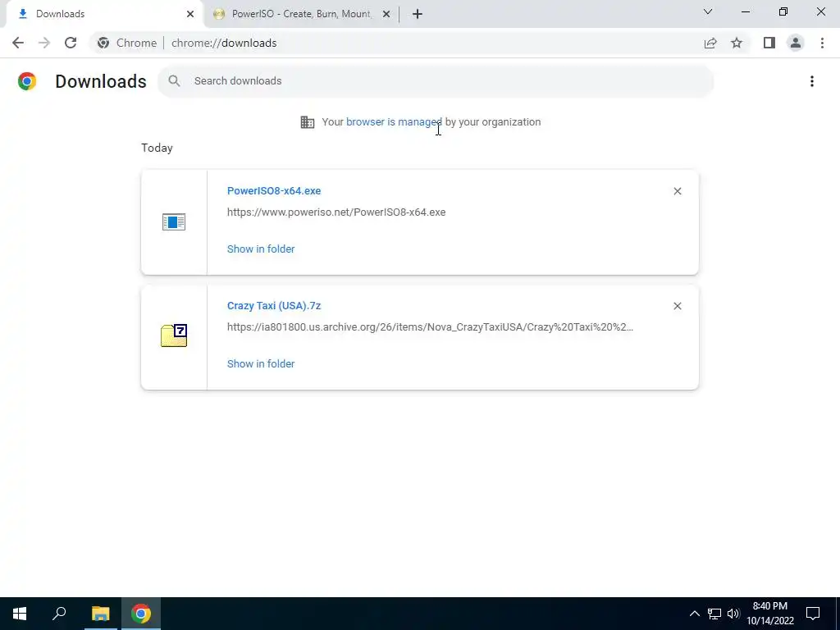
Task: Focus the Search downloads field
Action: point(436,81)
